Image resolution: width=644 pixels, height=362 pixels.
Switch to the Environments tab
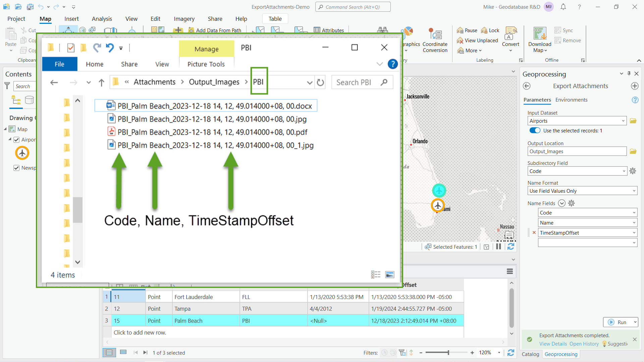pyautogui.click(x=571, y=100)
